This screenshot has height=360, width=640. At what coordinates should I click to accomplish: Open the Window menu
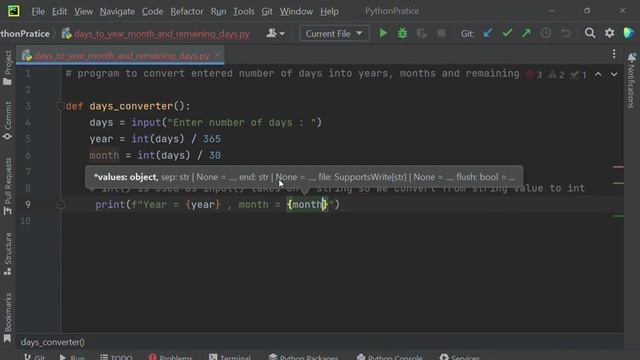pyautogui.click(x=296, y=11)
